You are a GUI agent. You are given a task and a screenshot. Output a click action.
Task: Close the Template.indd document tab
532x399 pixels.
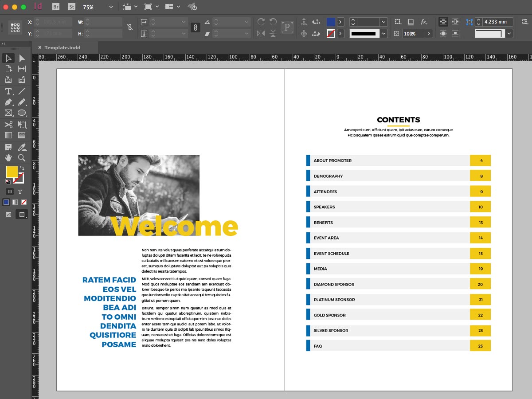pyautogui.click(x=39, y=47)
